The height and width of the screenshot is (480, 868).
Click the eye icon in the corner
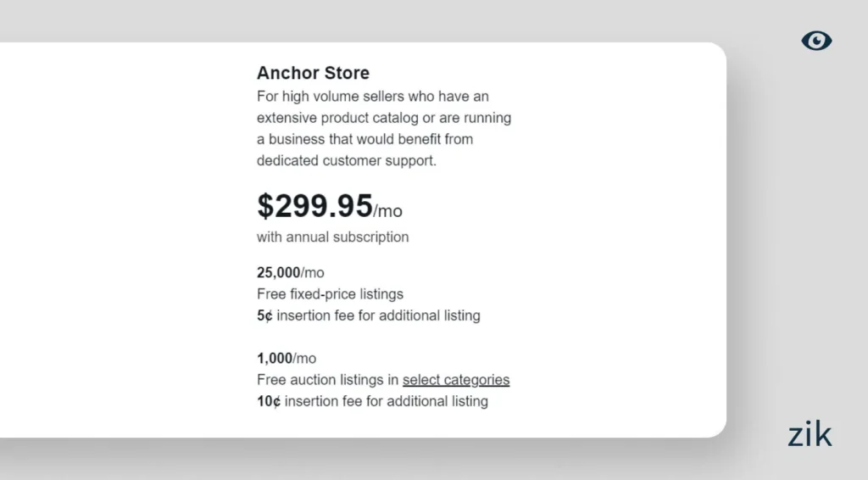(816, 41)
